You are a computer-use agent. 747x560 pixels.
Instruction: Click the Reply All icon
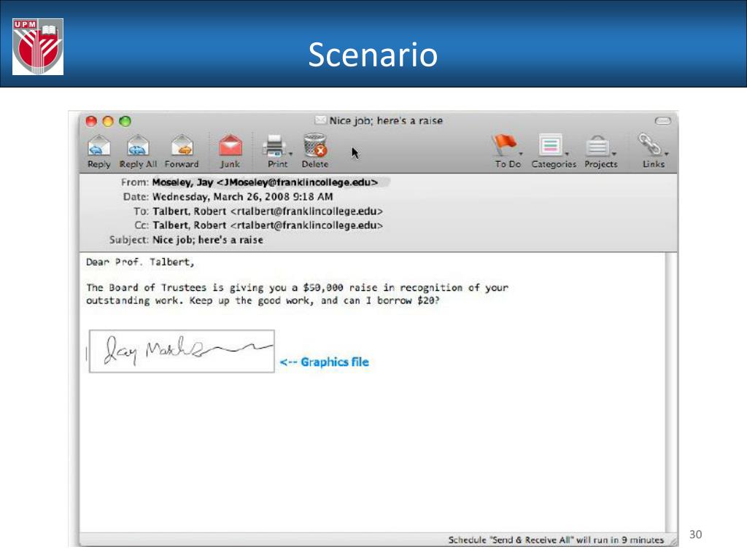(138, 145)
